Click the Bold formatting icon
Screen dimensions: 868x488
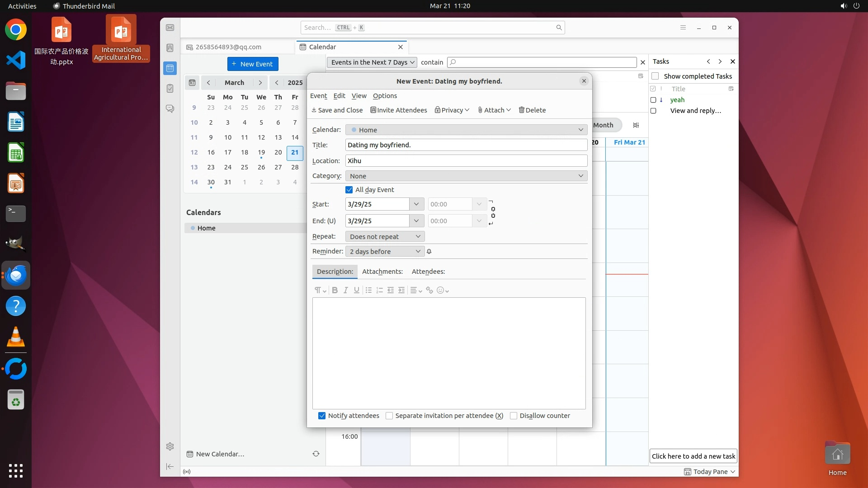pyautogui.click(x=335, y=290)
